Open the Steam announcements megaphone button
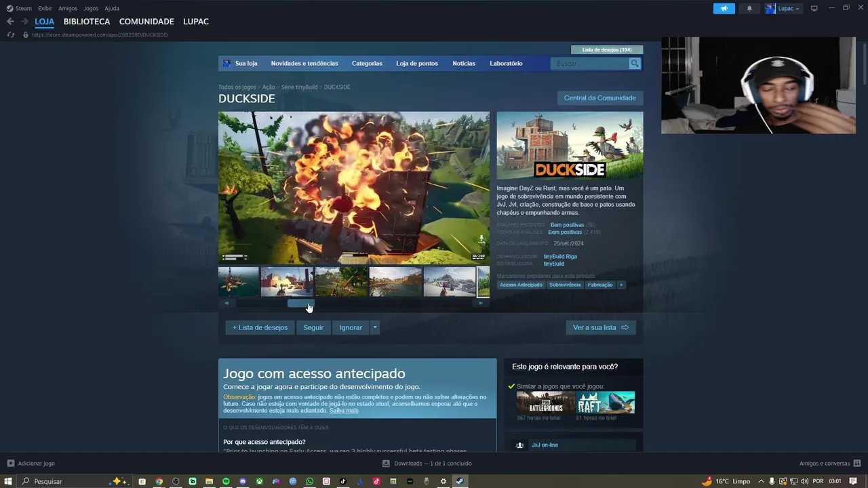The width and height of the screenshot is (868, 488). pyautogui.click(x=724, y=8)
